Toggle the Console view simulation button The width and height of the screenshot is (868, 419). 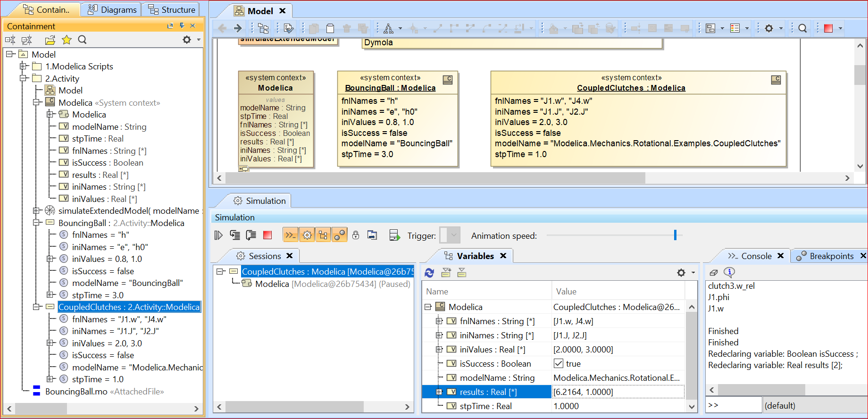(x=290, y=235)
